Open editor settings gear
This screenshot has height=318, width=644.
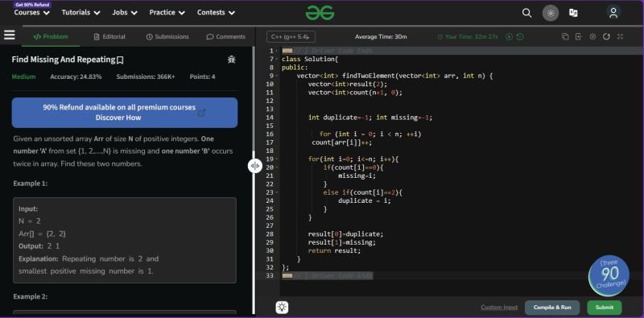click(592, 36)
